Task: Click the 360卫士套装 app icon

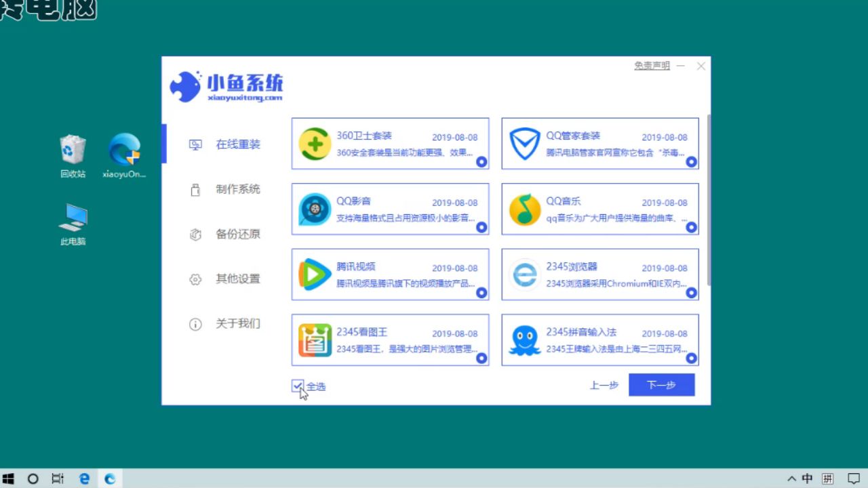Action: (315, 144)
